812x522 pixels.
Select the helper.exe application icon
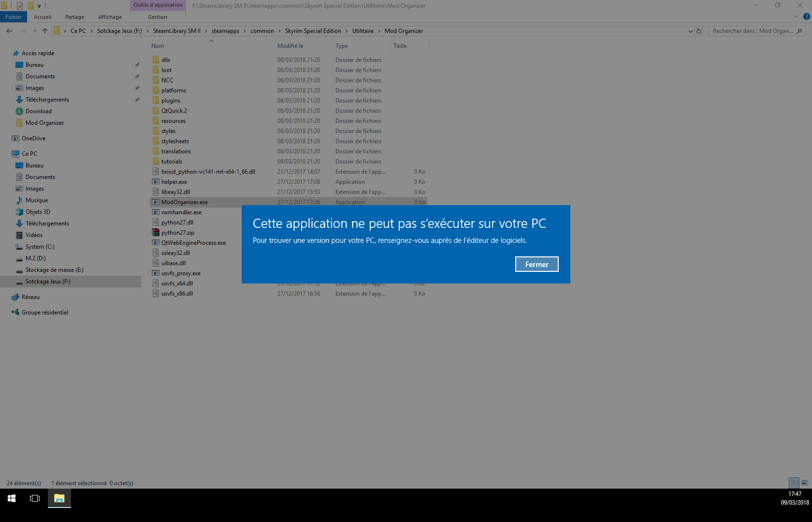(156, 182)
